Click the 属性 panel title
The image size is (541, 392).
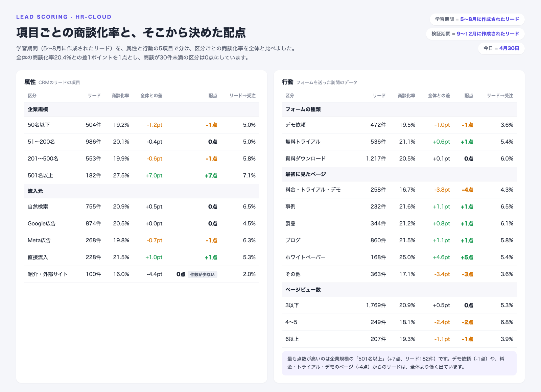(x=30, y=82)
